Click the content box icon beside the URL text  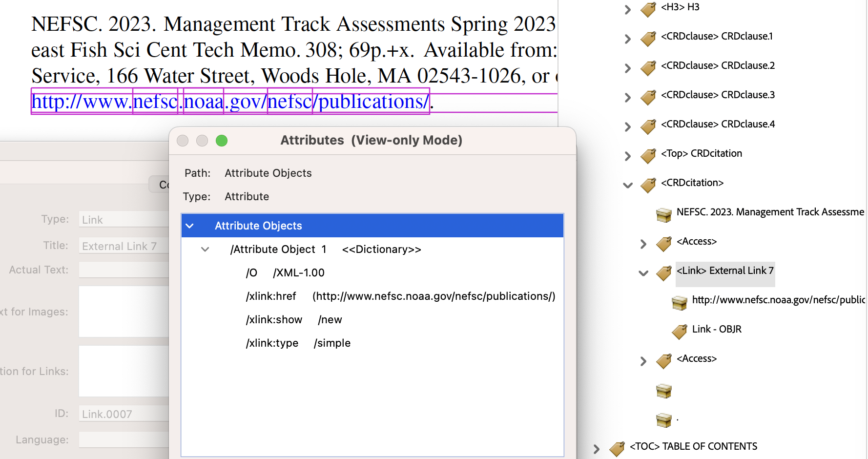coord(679,302)
